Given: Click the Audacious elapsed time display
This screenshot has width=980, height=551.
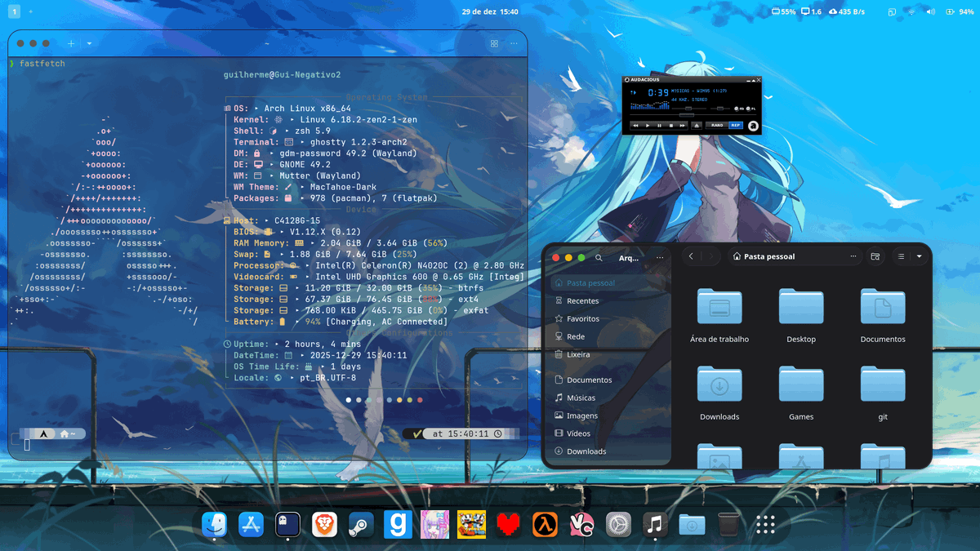Looking at the screenshot, I should (x=658, y=92).
